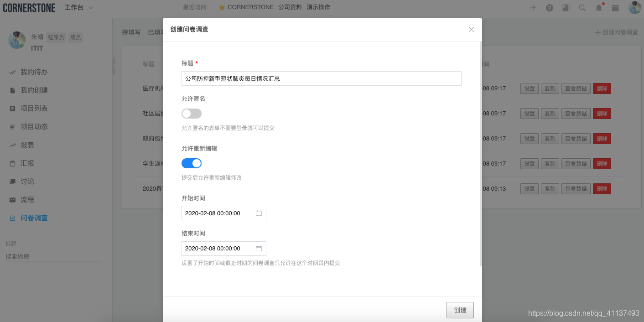Viewport: 644px width, 322px height.
Task: Click the dialog vertical scrollbar
Action: coord(481,154)
